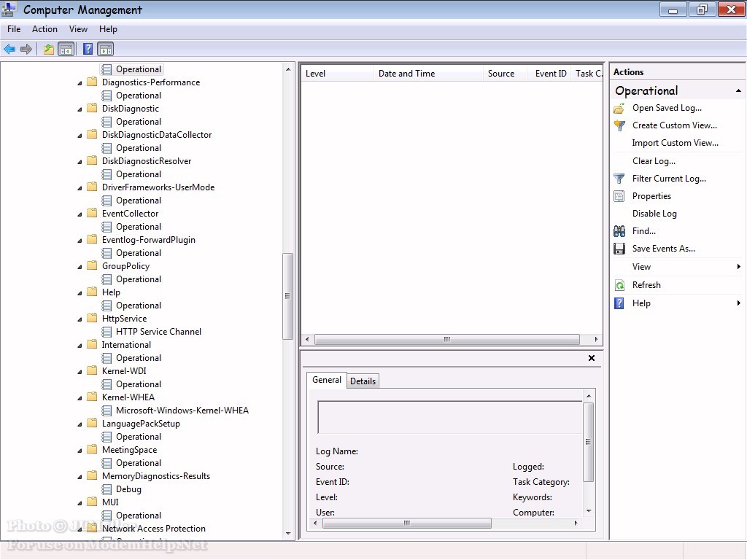The height and width of the screenshot is (560, 747).
Task: Click the EventCollector folder icon
Action: pos(93,214)
